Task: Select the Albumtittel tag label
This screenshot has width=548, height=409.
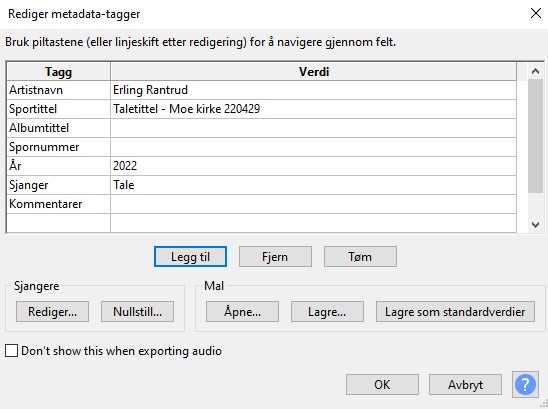Action: point(58,128)
